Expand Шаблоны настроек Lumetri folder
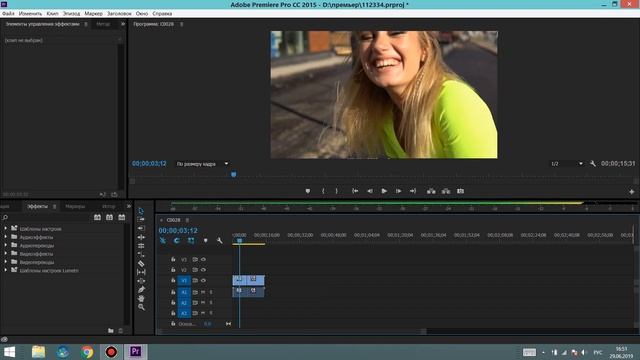The image size is (640, 360). [6, 270]
